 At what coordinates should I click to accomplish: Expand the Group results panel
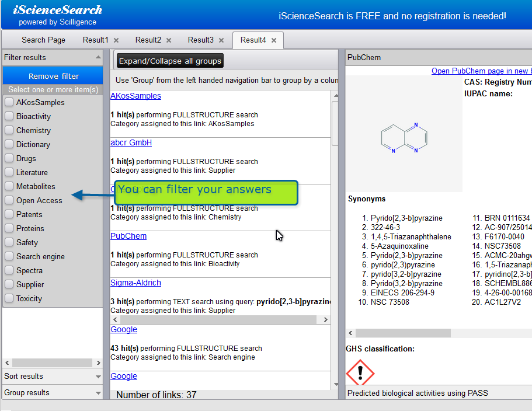click(98, 393)
